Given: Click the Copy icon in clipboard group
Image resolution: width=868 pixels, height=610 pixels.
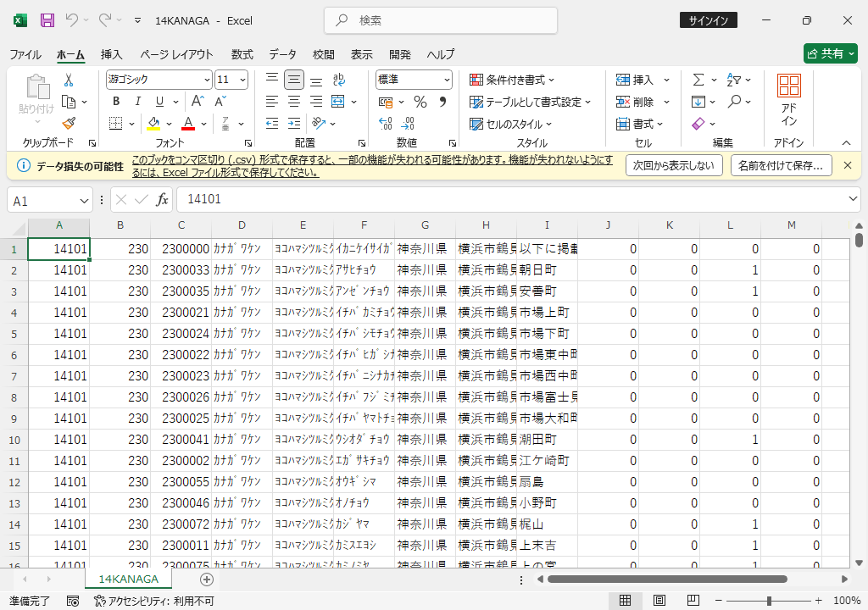Looking at the screenshot, I should (x=69, y=102).
